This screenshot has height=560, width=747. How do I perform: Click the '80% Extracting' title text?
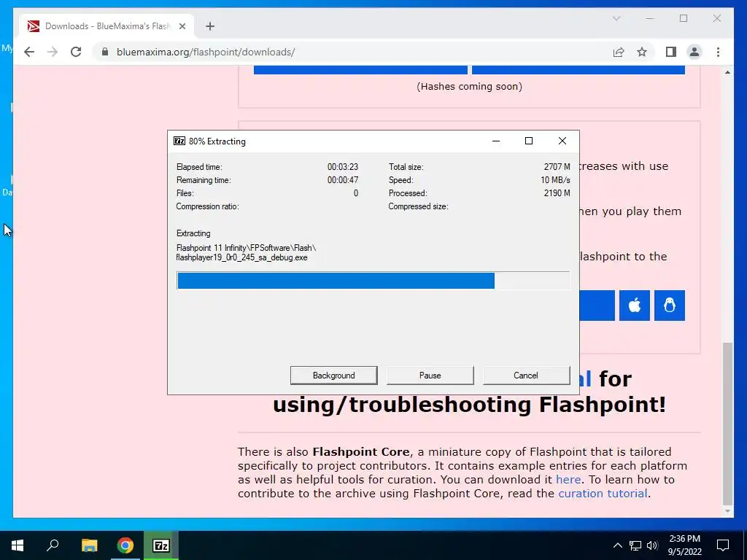point(217,141)
